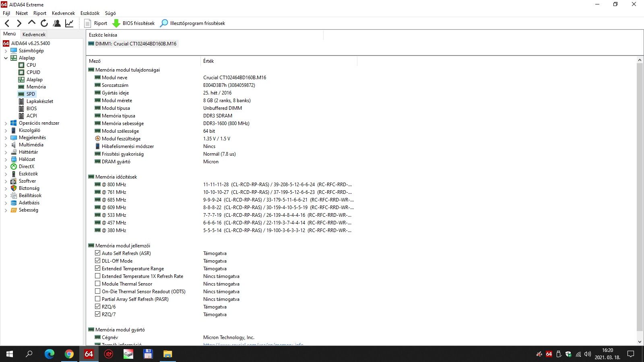
Task: Click the scrollbar down arrow
Action: tap(640, 342)
